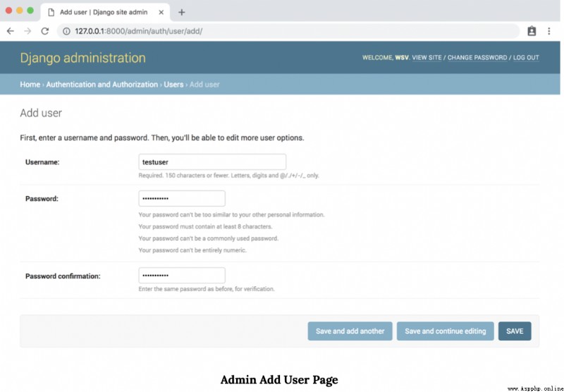Screen dimensions: 564x392
Task: Open a new tab with the plus icon
Action: coord(182,12)
